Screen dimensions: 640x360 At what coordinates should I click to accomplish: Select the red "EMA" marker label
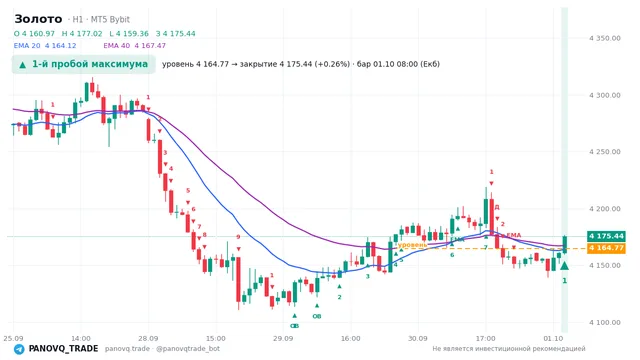coord(513,235)
